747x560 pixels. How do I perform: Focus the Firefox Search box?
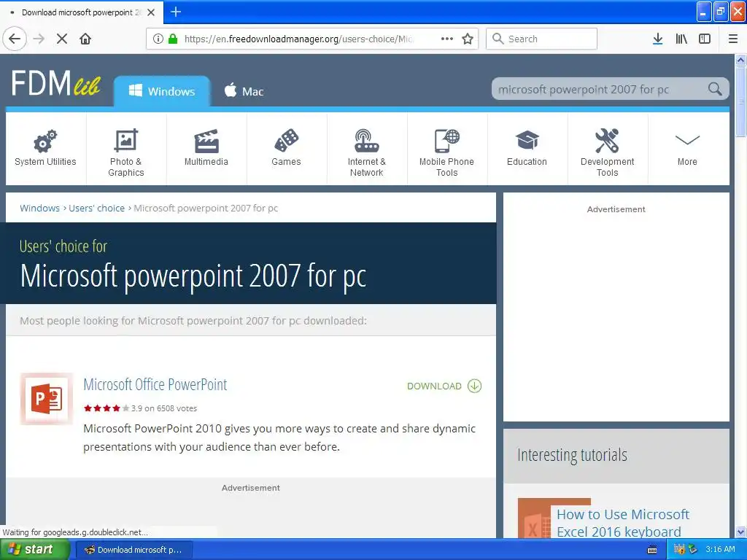(x=542, y=39)
